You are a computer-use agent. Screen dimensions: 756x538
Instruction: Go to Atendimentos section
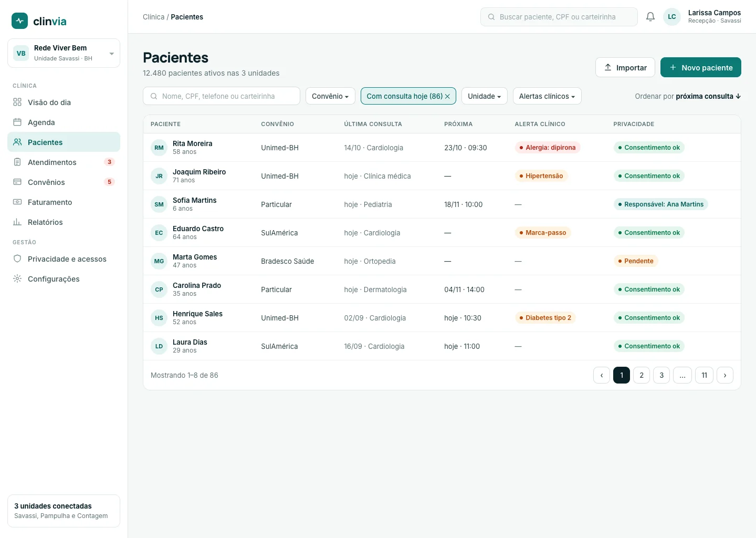click(x=64, y=162)
